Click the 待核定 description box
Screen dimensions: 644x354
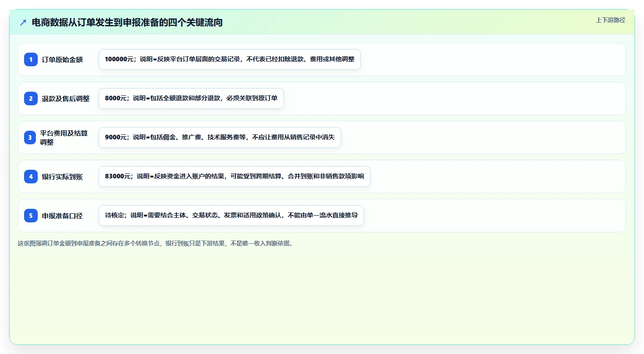[231, 216]
